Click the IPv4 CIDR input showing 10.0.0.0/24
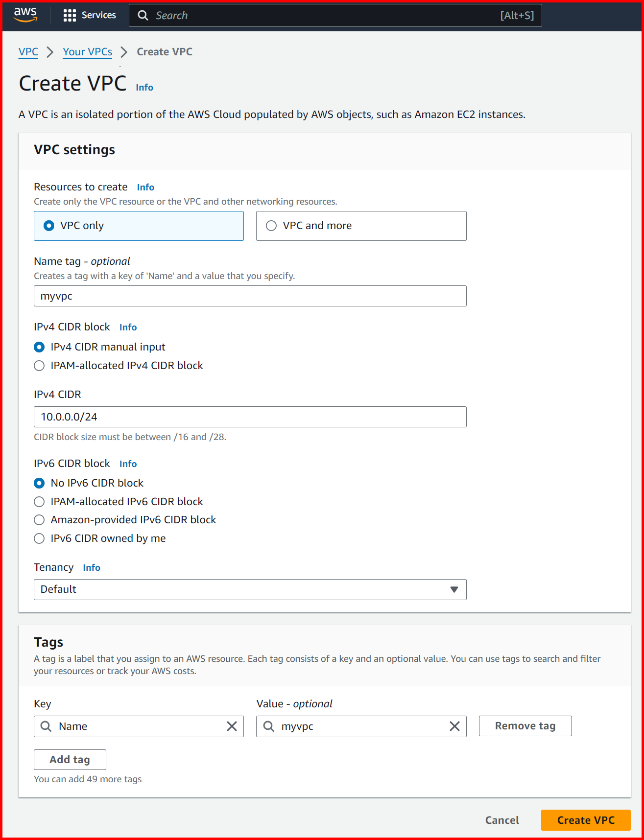 [x=250, y=417]
